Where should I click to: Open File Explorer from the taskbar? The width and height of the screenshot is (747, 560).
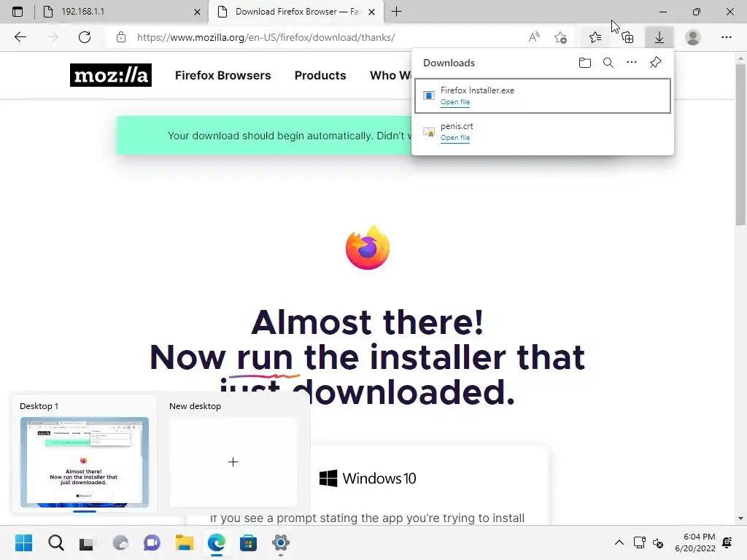click(x=185, y=542)
